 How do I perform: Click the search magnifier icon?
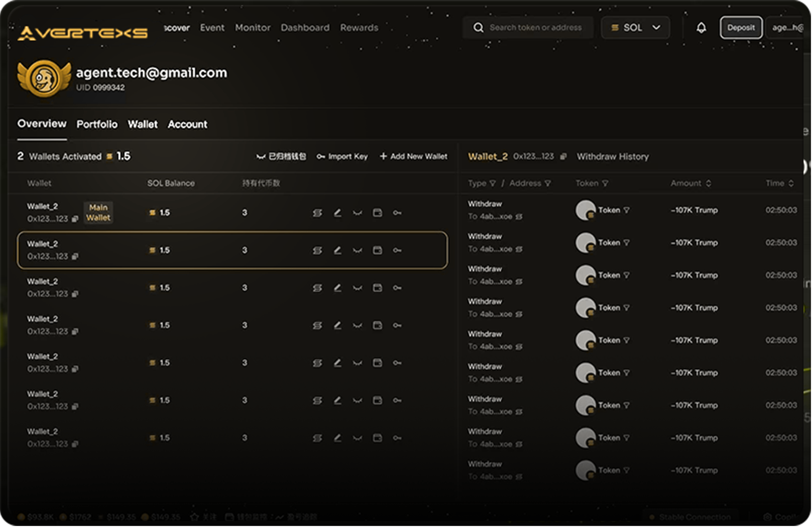(x=478, y=28)
